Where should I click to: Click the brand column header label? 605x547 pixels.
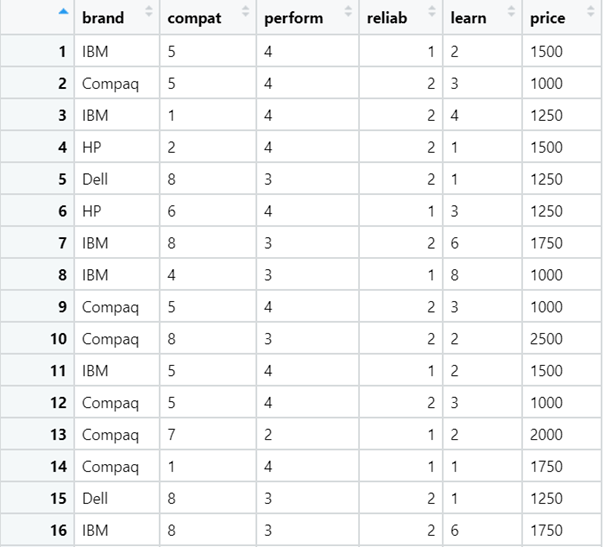[102, 19]
